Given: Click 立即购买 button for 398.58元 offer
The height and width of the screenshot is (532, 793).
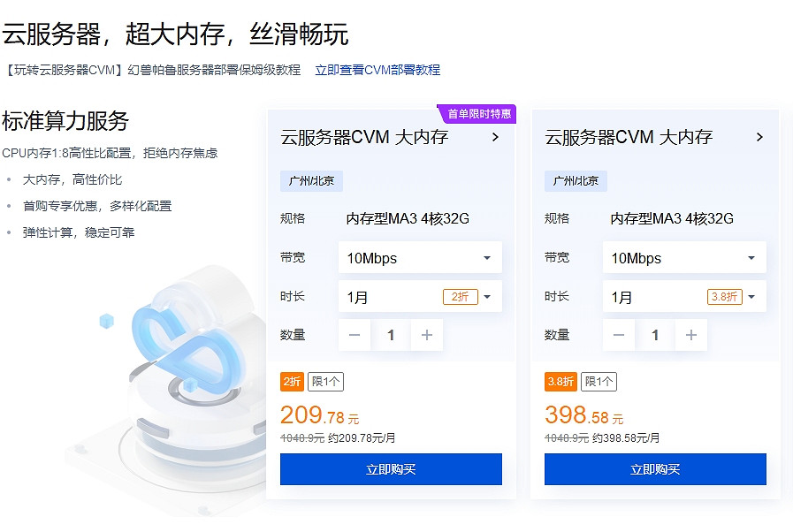Looking at the screenshot, I should (x=655, y=469).
